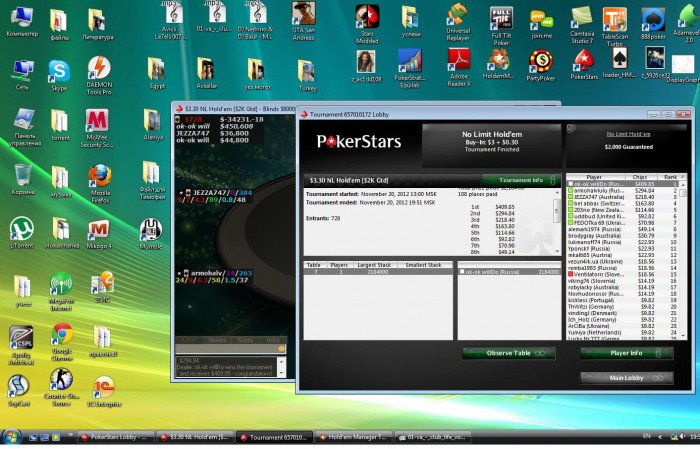Launch the PartyPoker desktop icon
The height and width of the screenshot is (449, 700).
541,66
